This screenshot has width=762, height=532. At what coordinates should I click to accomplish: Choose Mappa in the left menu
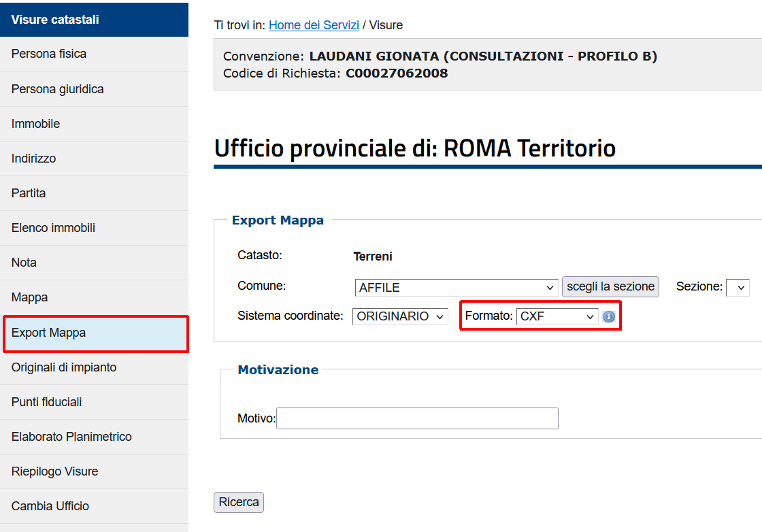[x=30, y=297]
